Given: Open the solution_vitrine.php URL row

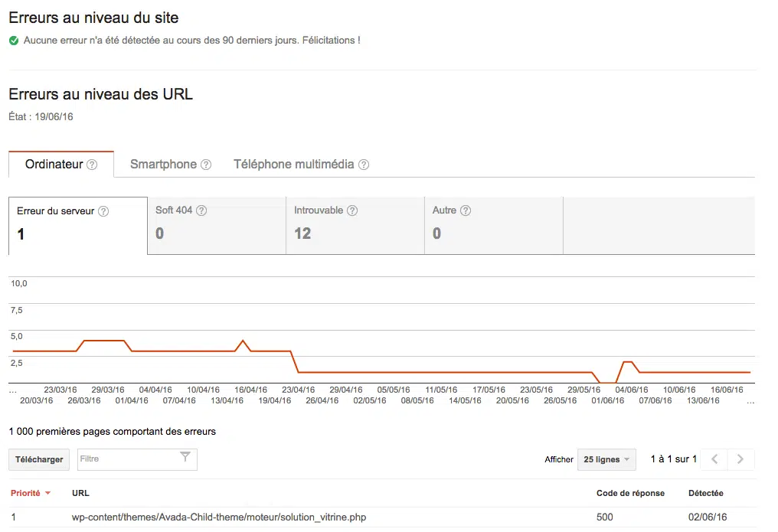Looking at the screenshot, I should 219,517.
